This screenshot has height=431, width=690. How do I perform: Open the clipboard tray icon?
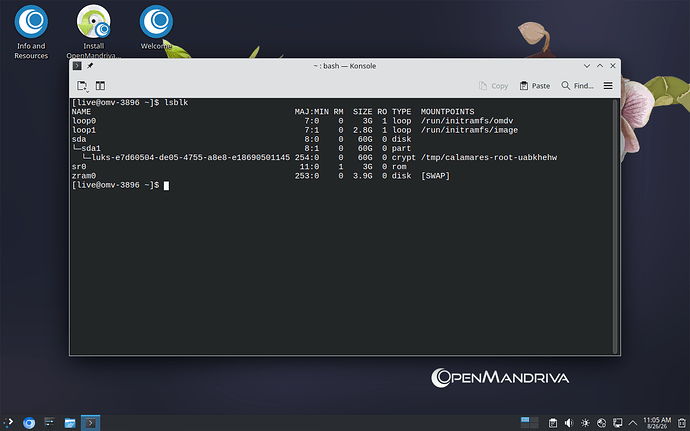553,423
